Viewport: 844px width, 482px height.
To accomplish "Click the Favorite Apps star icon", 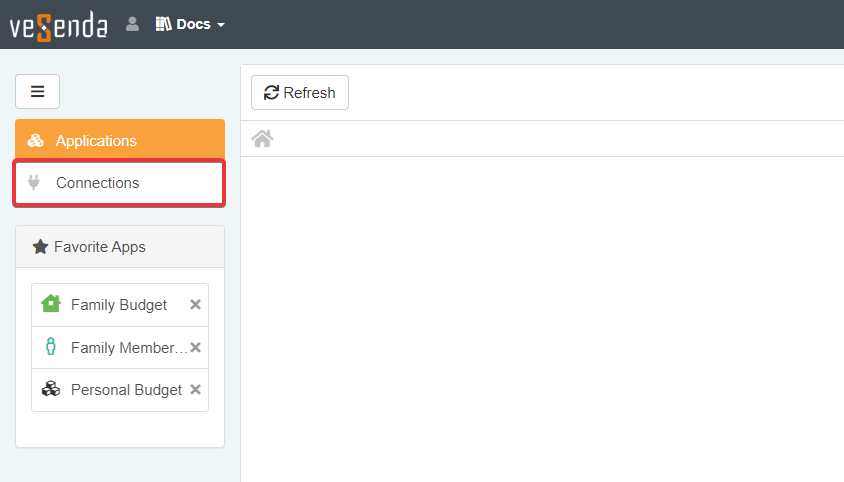I will click(x=40, y=247).
